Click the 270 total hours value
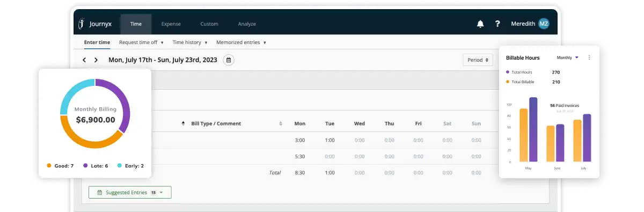 tap(556, 72)
